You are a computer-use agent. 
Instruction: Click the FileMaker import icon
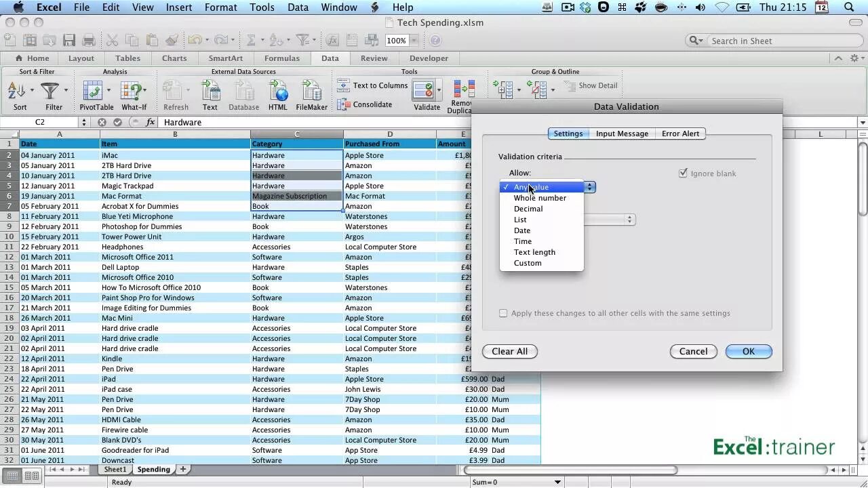pyautogui.click(x=311, y=90)
